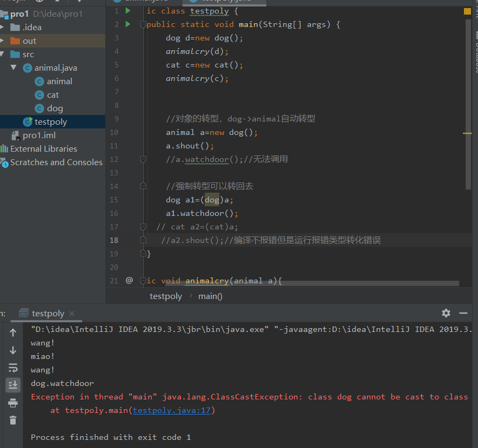Place cursor on line 10 animal a=new dog()
This screenshot has height=448, width=478.
click(212, 132)
